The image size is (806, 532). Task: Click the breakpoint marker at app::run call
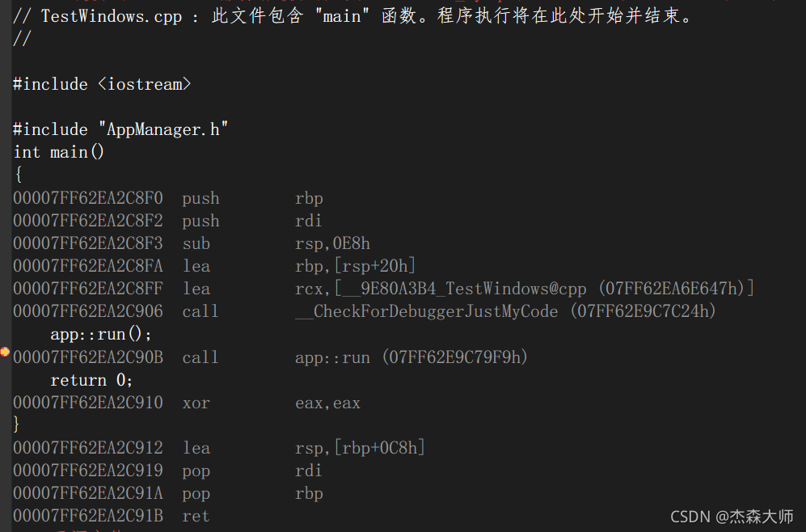[5, 352]
